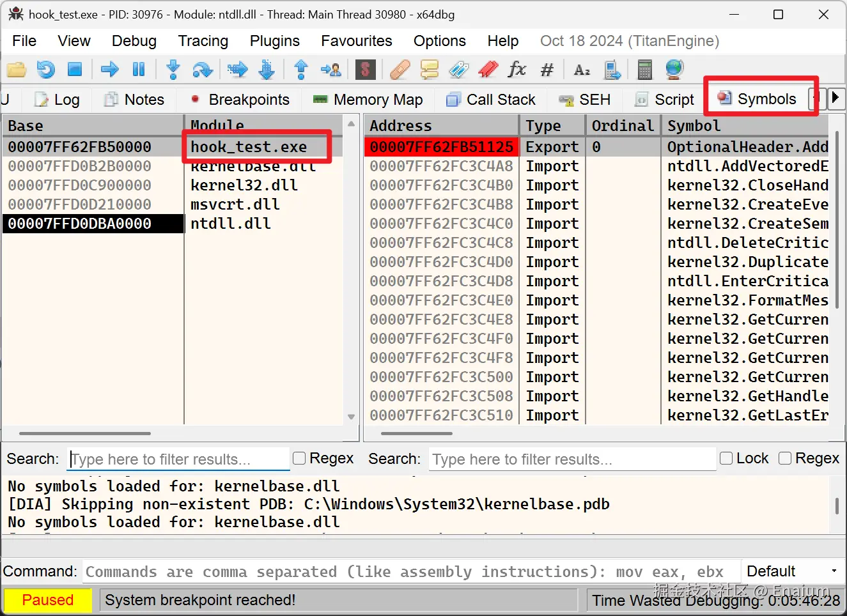Switch to the Log tab
The width and height of the screenshot is (847, 616).
[57, 100]
